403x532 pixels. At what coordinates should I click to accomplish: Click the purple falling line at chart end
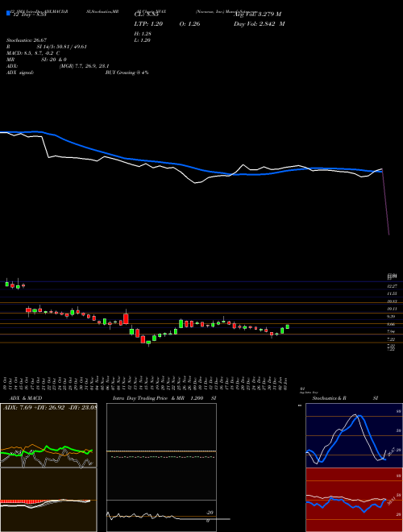point(386,202)
